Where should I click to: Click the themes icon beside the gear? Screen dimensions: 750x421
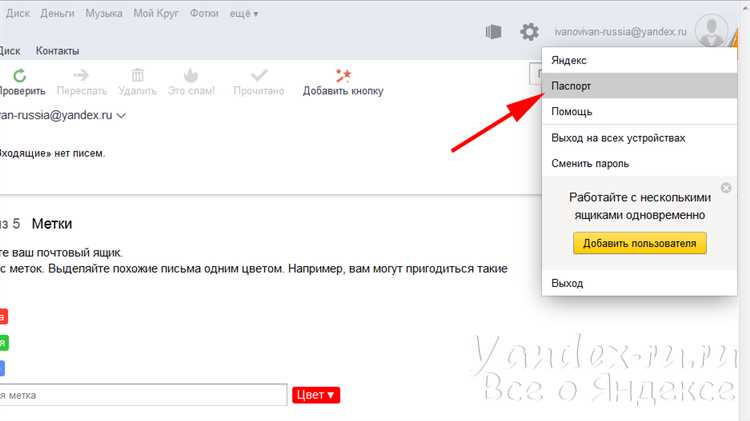click(492, 32)
